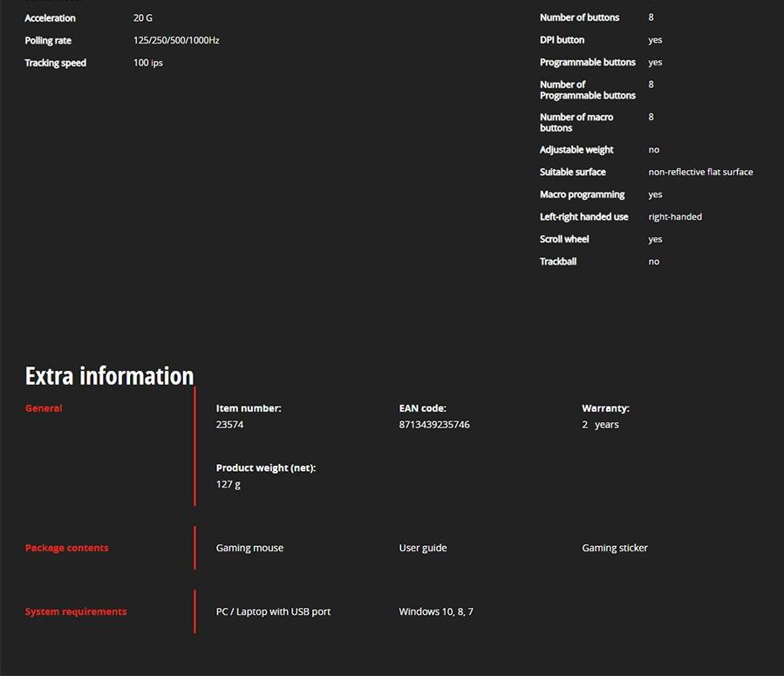Screen dimensions: 784x676
Task: Click the Gaming sticker package item
Action: pyautogui.click(x=615, y=548)
